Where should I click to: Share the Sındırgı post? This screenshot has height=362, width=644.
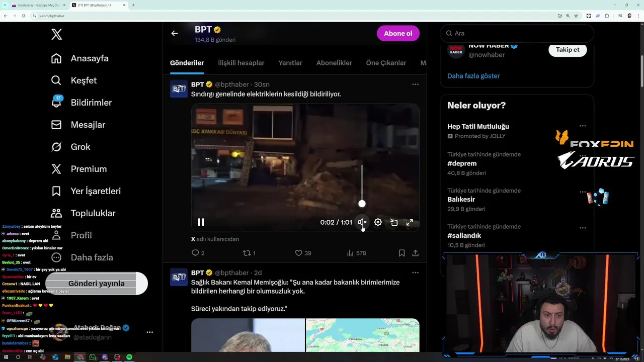point(416,253)
